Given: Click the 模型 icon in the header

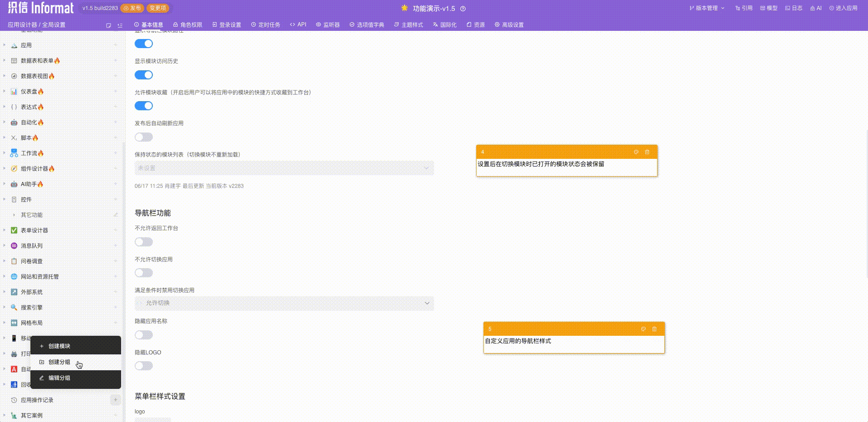Looking at the screenshot, I should [770, 8].
